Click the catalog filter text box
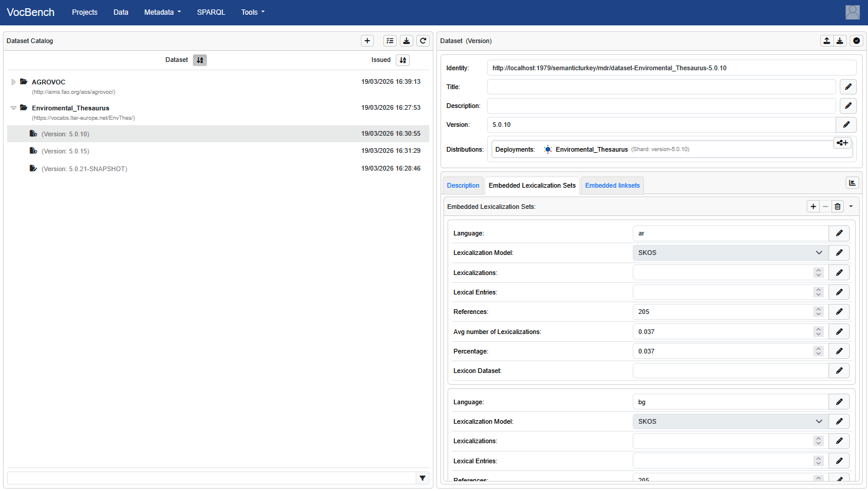The height and width of the screenshot is (491, 868). (212, 478)
